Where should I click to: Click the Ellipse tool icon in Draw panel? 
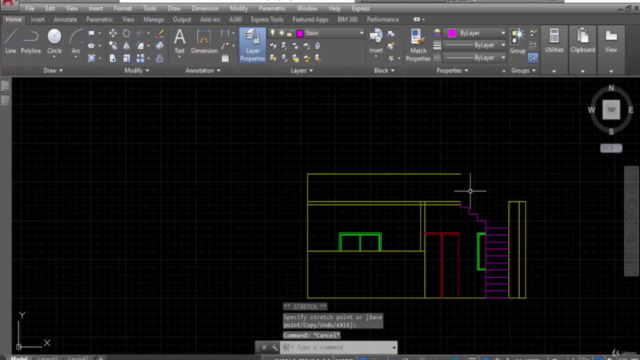[x=91, y=46]
